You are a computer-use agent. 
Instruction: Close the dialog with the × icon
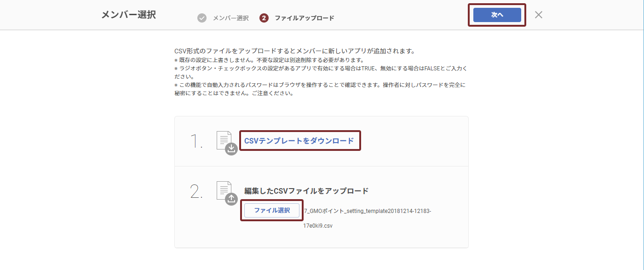coord(538,15)
